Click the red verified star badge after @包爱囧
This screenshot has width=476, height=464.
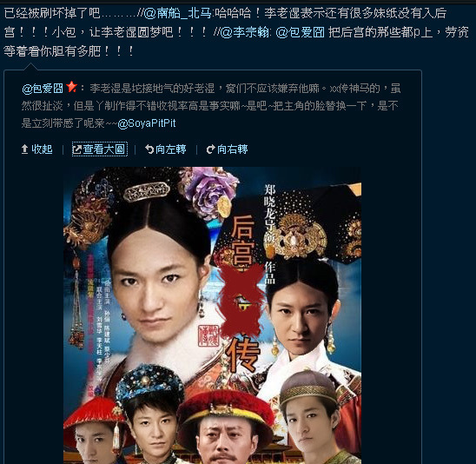pos(71,87)
